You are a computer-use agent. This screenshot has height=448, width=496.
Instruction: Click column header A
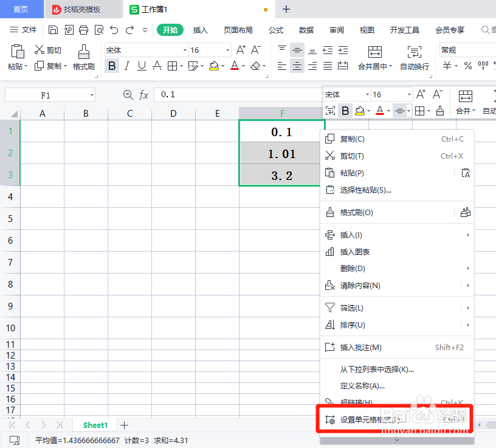[42, 113]
